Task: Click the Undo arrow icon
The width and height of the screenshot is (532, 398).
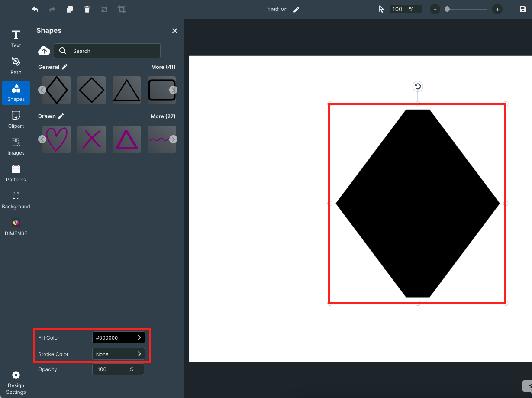Action: [35, 10]
